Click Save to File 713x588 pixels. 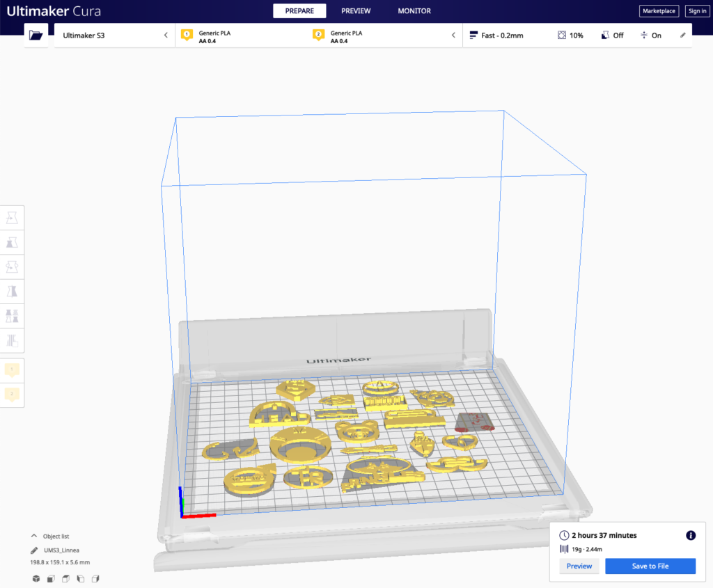click(650, 566)
